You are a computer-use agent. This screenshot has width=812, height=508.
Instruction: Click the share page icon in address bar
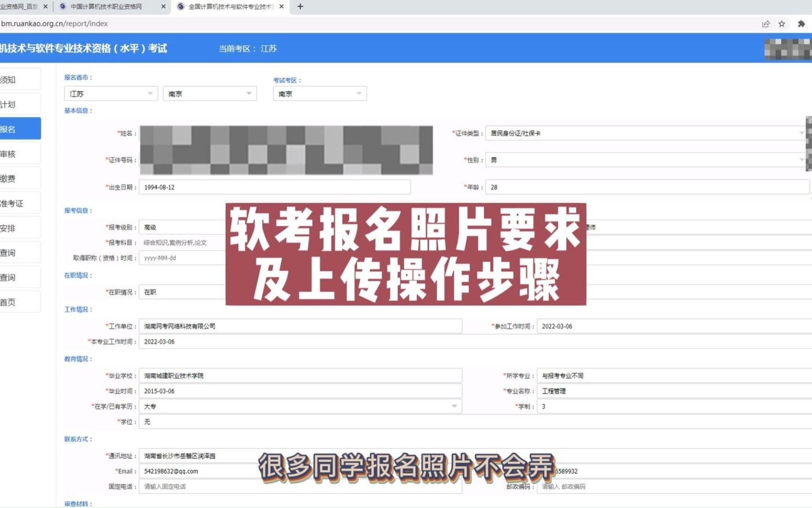tap(766, 24)
